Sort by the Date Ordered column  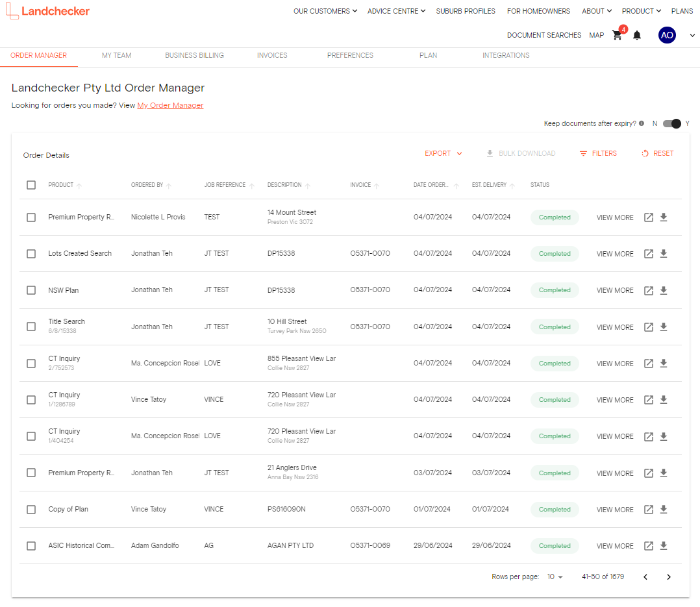point(436,185)
